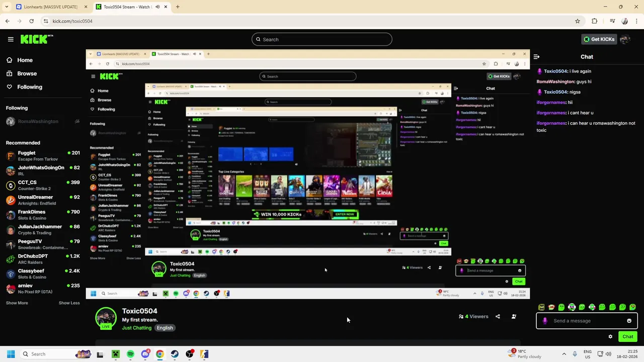Open Counter-Strike 2 from the taskbar
The image size is (644, 362).
[x=204, y=354]
